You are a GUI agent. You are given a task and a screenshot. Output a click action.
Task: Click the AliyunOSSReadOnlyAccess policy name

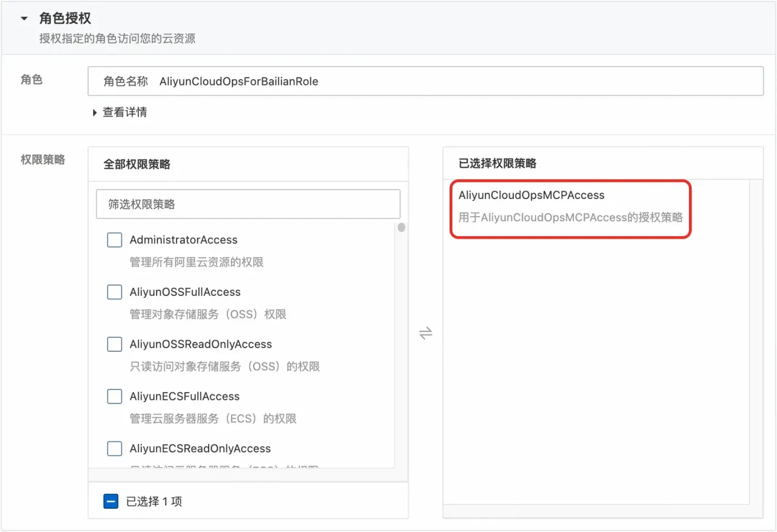pyautogui.click(x=201, y=344)
